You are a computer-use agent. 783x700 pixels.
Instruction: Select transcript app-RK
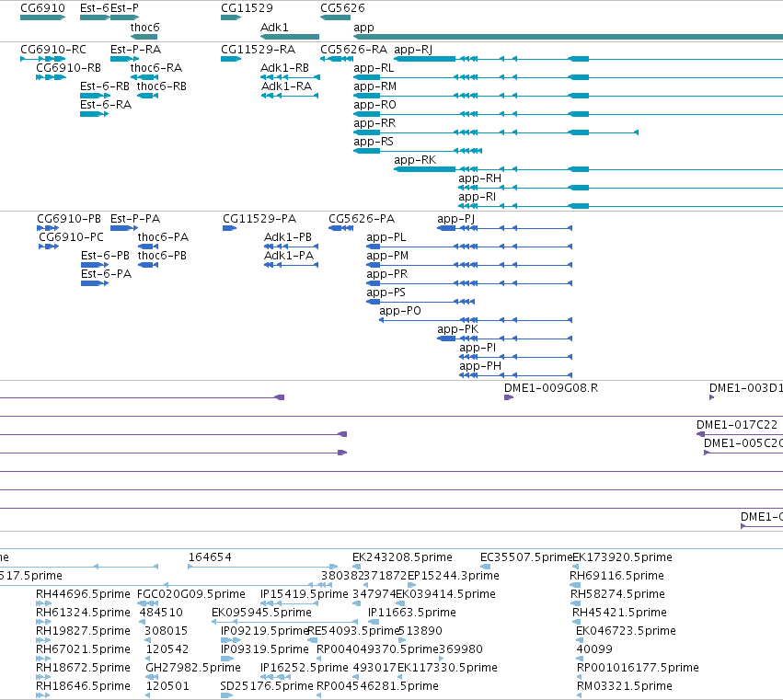tap(415, 161)
